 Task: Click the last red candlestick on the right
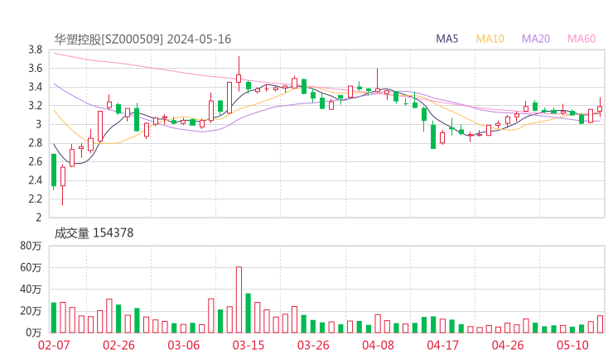pos(600,107)
